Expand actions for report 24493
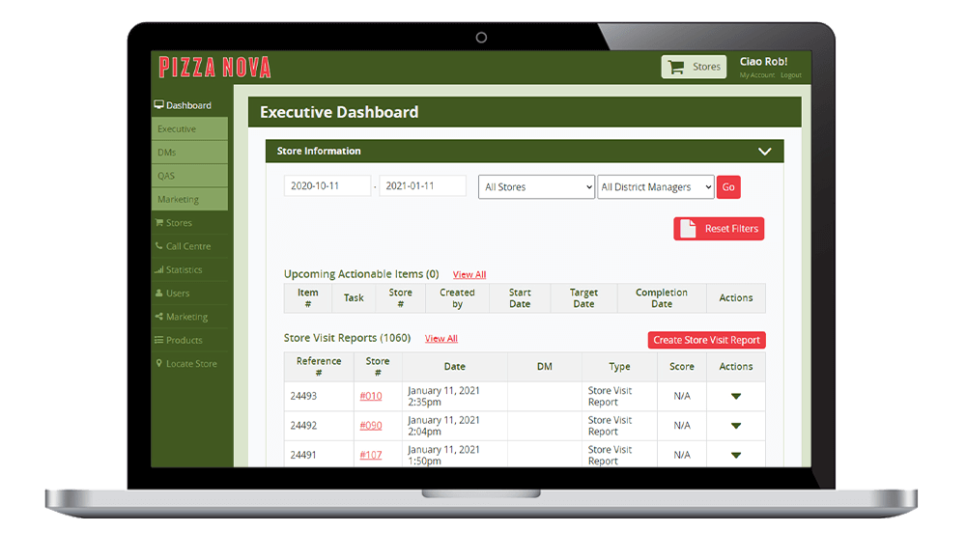 coord(735,396)
